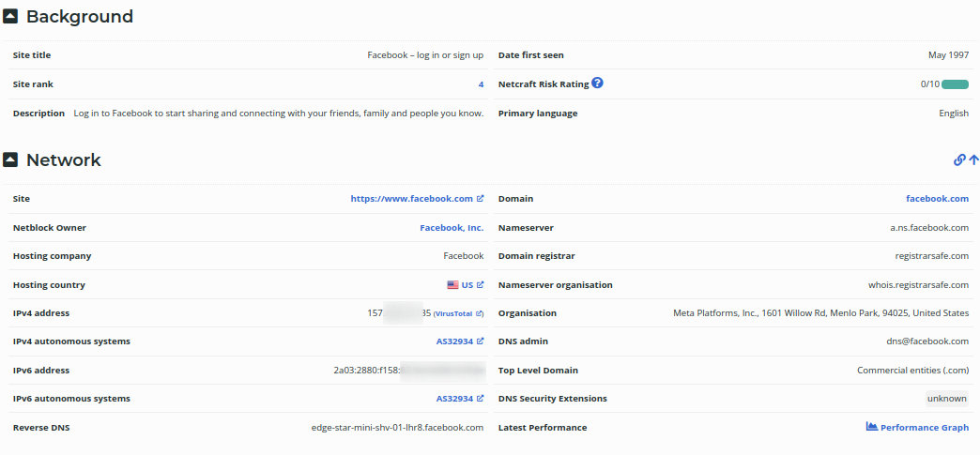Click the IPv4 autonomous systems AS32934 link
Image resolution: width=980 pixels, height=455 pixels.
click(454, 341)
